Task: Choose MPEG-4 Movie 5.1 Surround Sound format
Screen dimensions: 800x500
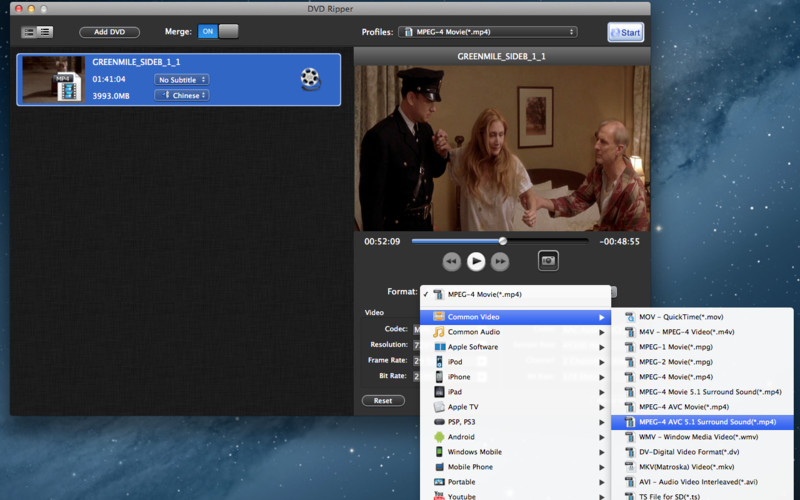Action: click(x=702, y=392)
